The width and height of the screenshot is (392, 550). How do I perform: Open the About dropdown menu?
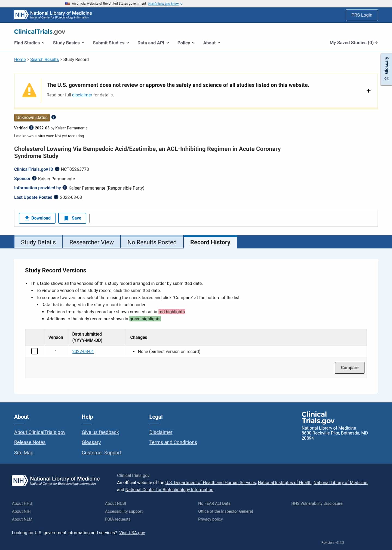[212, 43]
